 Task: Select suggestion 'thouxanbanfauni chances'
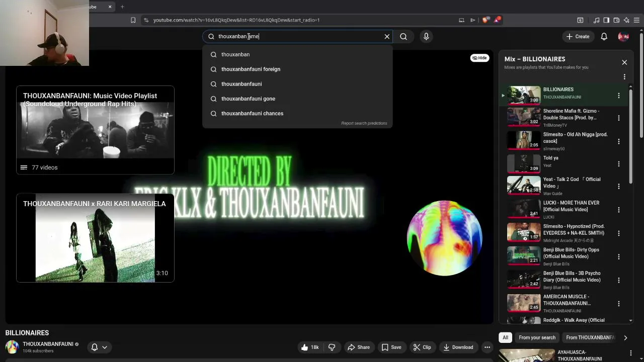click(297, 113)
